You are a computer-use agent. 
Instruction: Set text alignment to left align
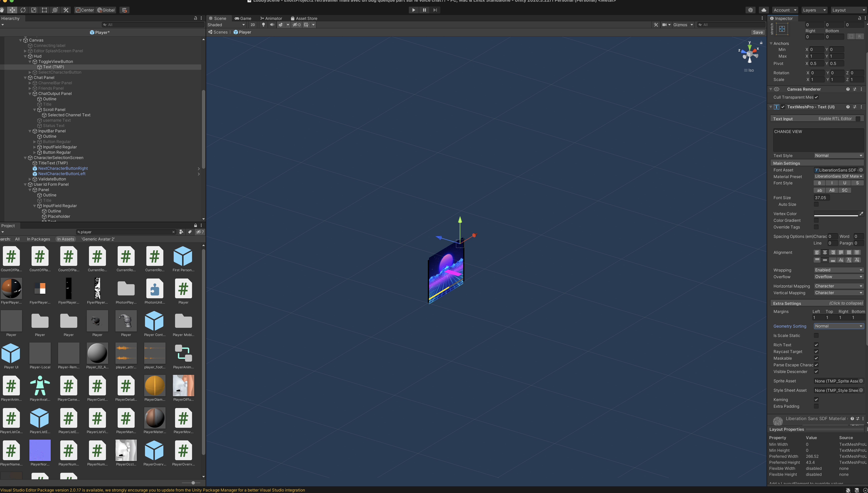(817, 252)
